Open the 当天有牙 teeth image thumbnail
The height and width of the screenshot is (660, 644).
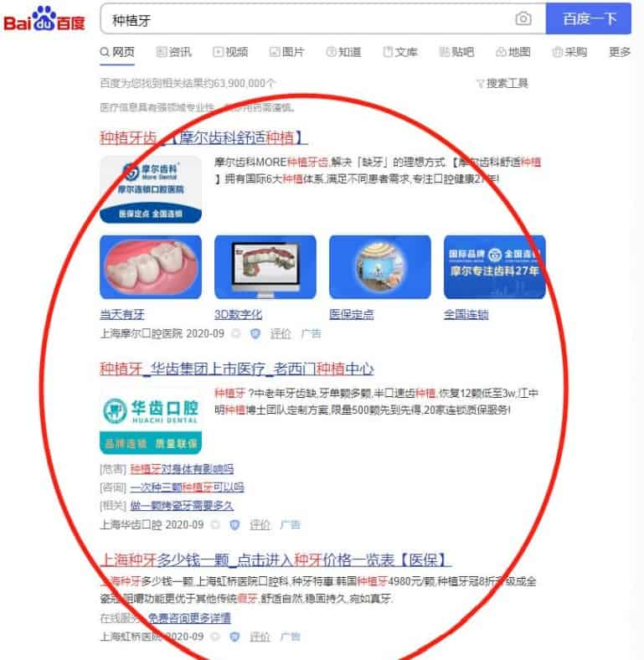pos(151,267)
